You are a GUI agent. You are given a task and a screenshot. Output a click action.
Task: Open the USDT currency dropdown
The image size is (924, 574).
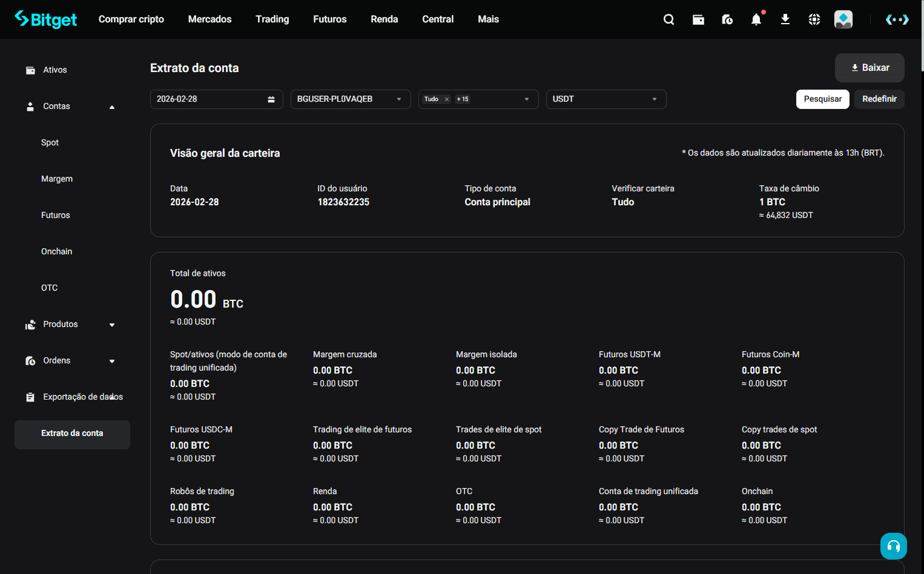(606, 99)
